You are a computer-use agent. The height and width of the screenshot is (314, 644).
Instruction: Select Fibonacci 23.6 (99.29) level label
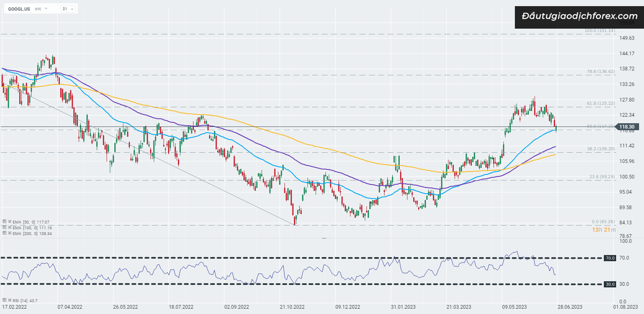point(602,177)
